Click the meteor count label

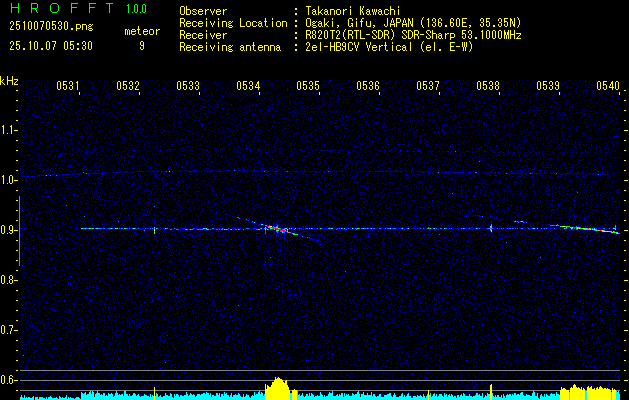[x=142, y=31]
